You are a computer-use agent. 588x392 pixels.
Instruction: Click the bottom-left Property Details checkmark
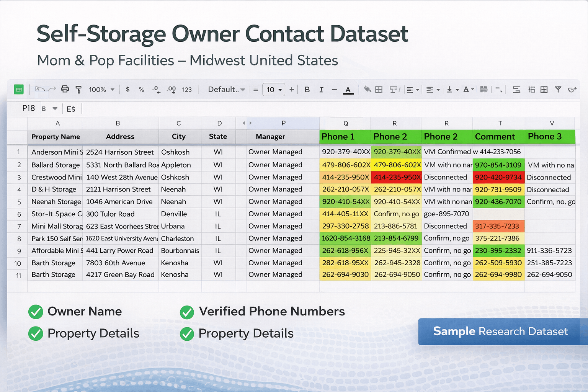(x=36, y=333)
